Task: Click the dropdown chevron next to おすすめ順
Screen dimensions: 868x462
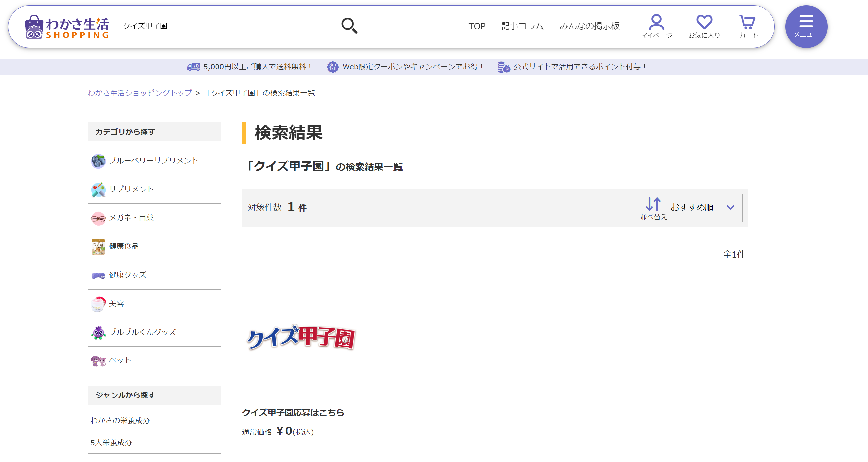Action: pos(730,208)
